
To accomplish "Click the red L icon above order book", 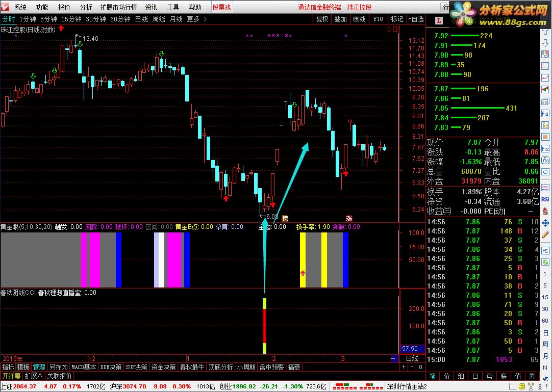I will [x=439, y=21].
